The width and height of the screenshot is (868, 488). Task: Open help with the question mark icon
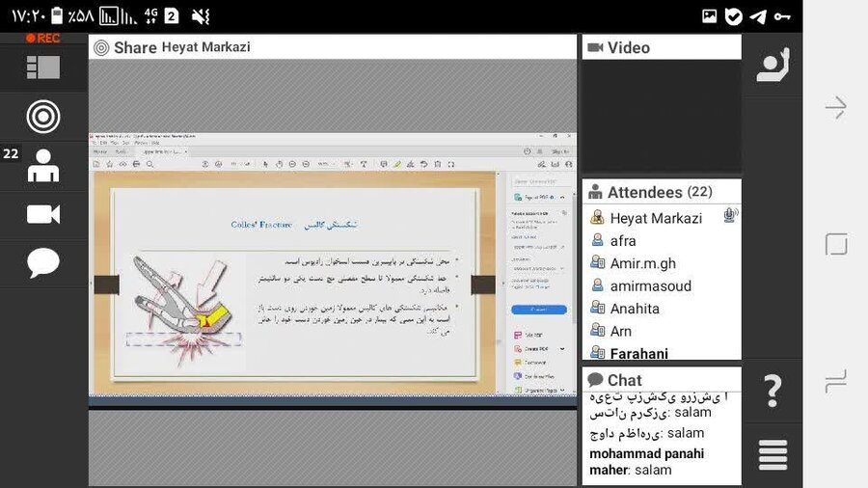[x=773, y=391]
